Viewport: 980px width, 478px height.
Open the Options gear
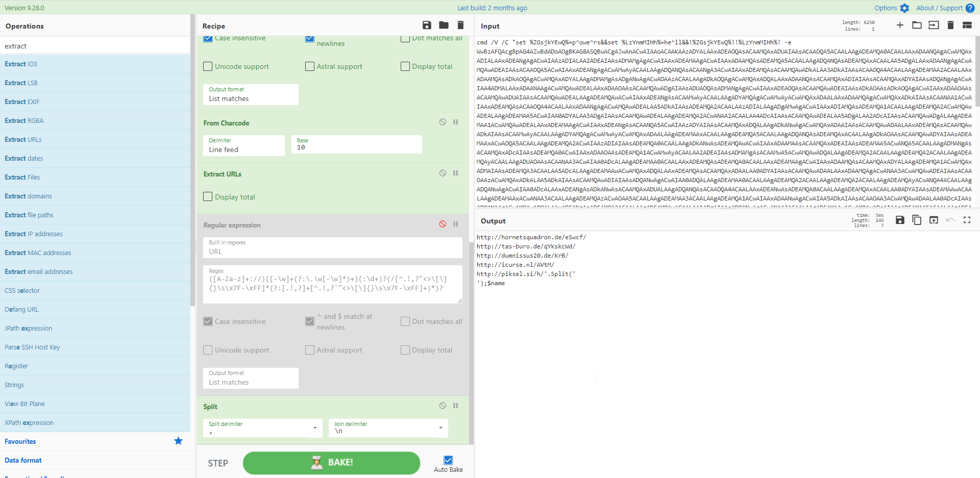[x=904, y=8]
